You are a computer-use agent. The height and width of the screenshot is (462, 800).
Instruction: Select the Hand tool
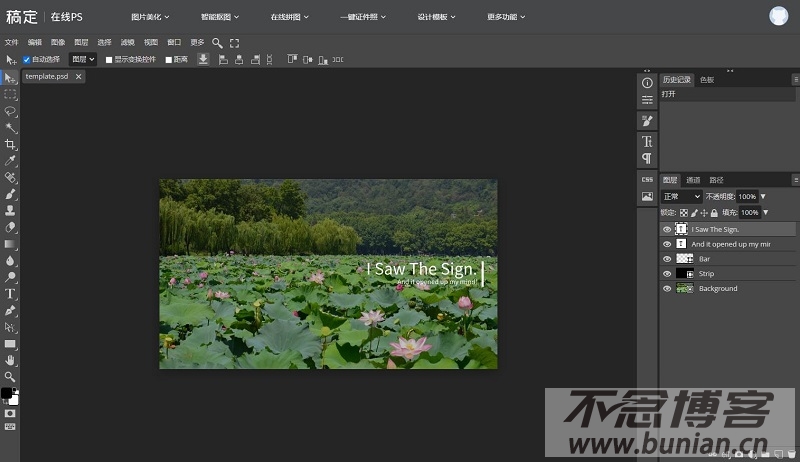(x=10, y=359)
